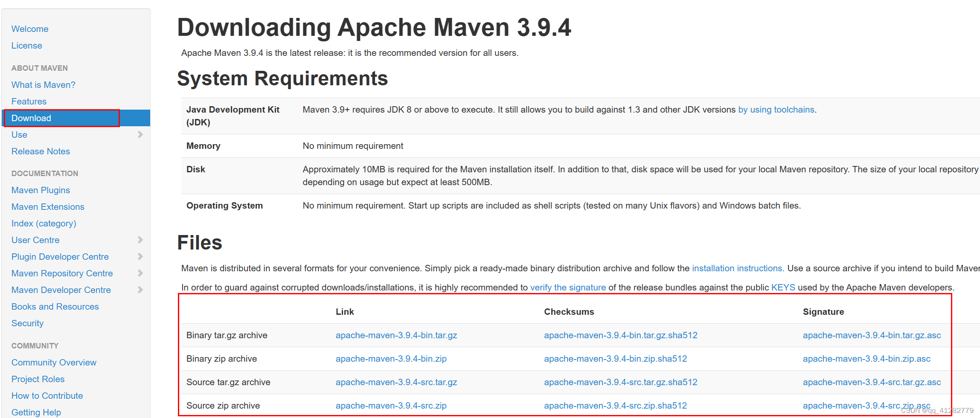The image size is (980, 418).
Task: Open Maven Repository Centre item
Action: point(62,273)
